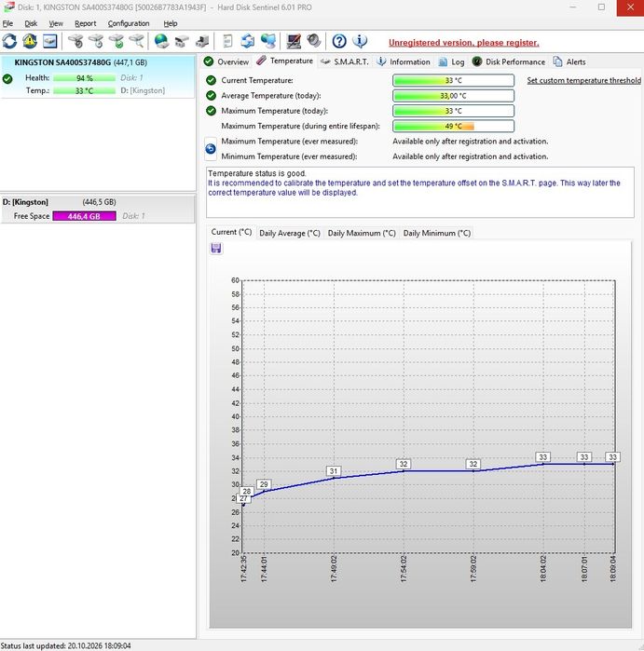Click the Temp. 33 °C bar in disk panel
The height and width of the screenshot is (651, 644).
coord(84,90)
